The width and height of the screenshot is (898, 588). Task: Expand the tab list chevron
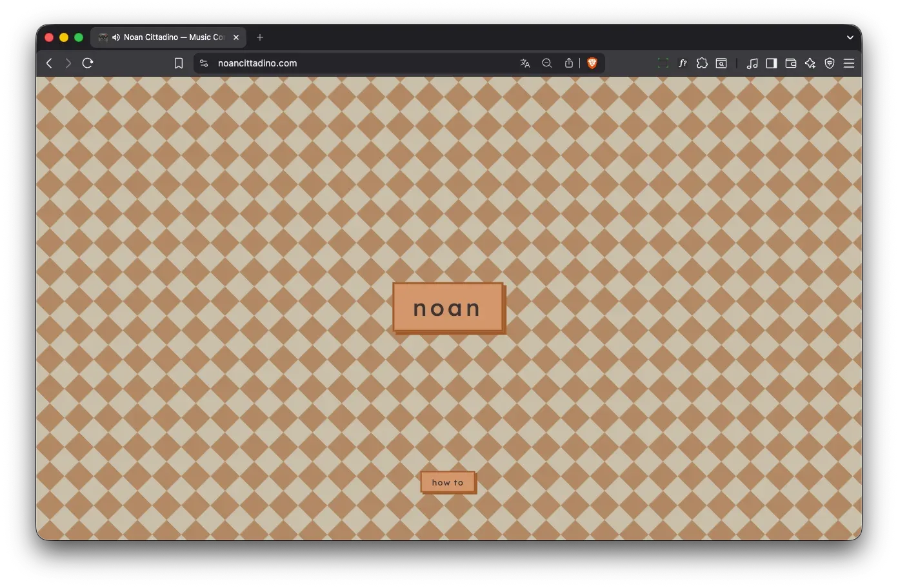tap(850, 37)
